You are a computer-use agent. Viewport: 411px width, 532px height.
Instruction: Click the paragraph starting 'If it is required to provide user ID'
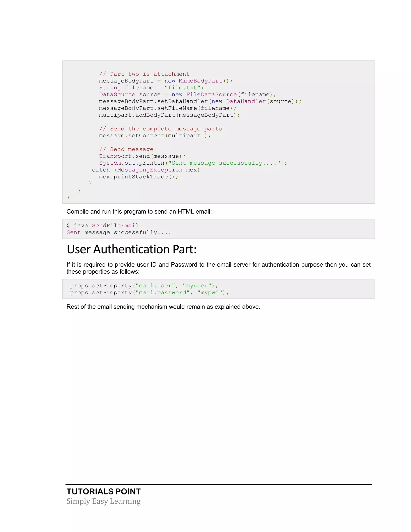click(218, 268)
